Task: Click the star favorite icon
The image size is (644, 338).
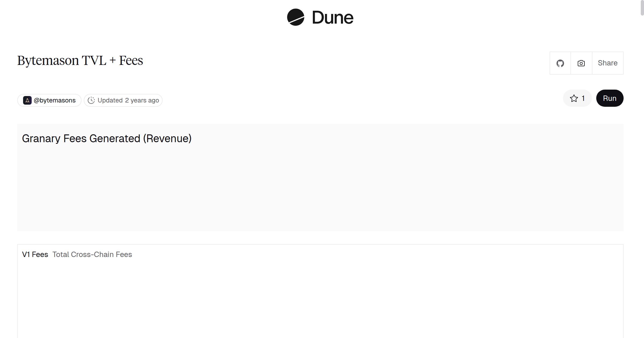Action: [574, 98]
